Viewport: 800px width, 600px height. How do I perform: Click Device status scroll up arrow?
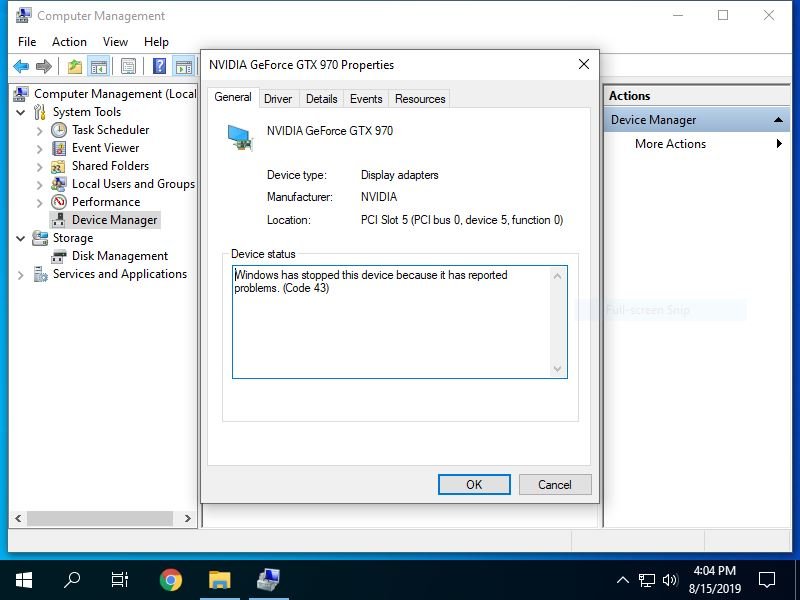pyautogui.click(x=557, y=276)
